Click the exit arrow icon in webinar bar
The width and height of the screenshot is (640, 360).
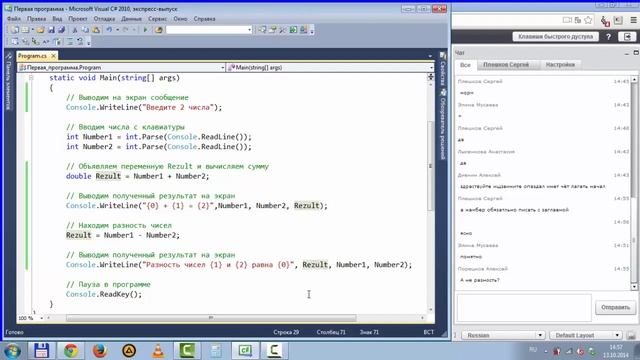627,37
